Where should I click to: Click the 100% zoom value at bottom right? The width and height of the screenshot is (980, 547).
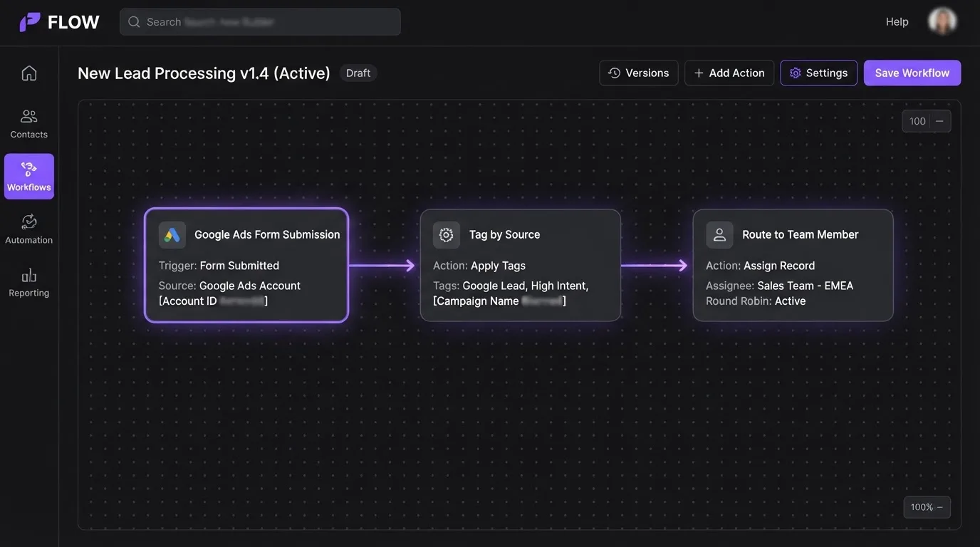point(922,507)
